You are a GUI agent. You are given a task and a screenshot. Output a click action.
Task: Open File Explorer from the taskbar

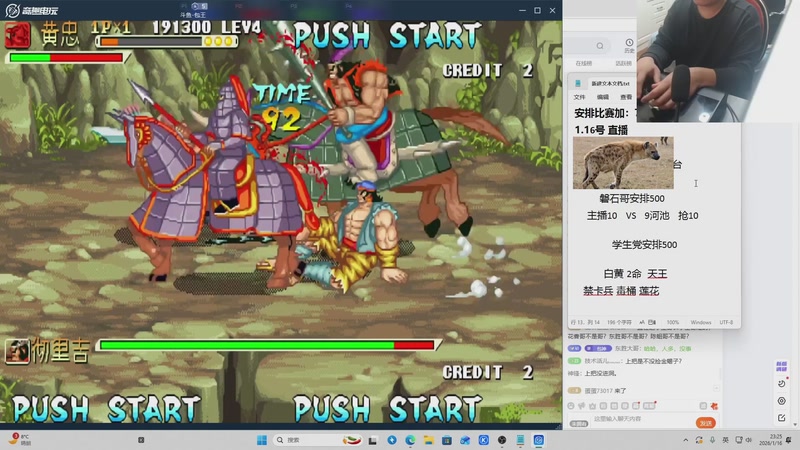[429, 440]
